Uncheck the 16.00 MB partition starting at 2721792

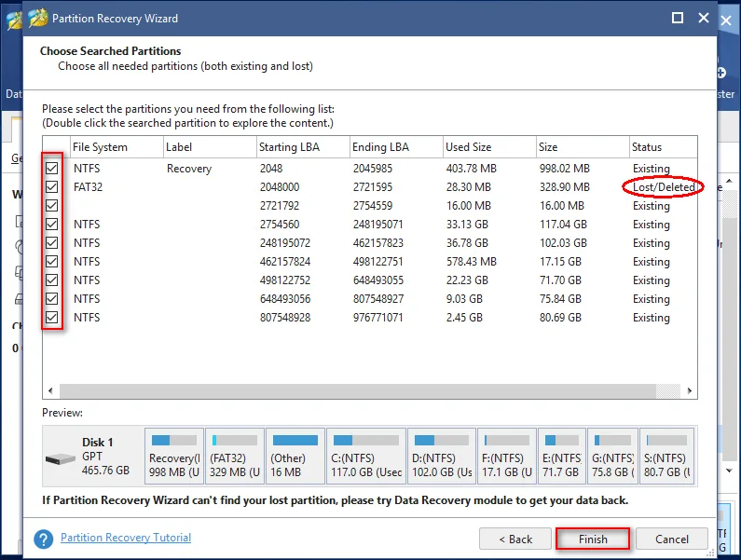52,206
